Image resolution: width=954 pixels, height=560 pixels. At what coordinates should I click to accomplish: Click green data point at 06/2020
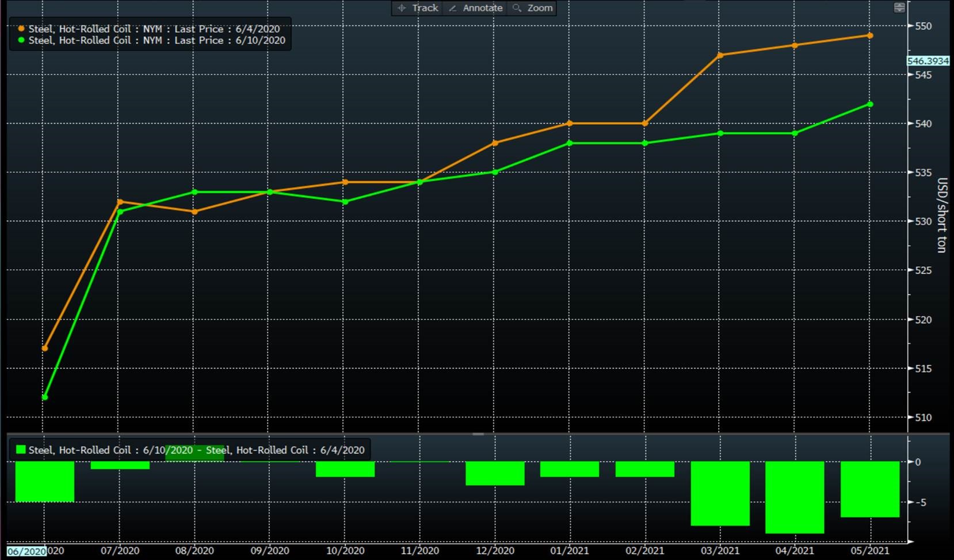point(45,397)
